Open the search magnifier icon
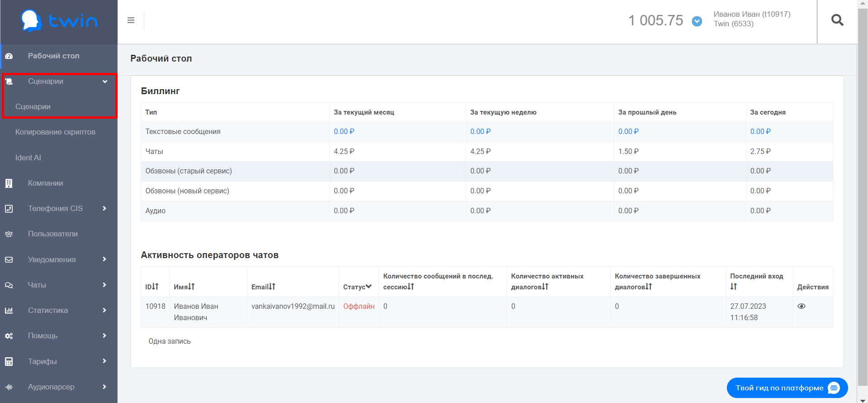868x403 pixels. pos(837,20)
